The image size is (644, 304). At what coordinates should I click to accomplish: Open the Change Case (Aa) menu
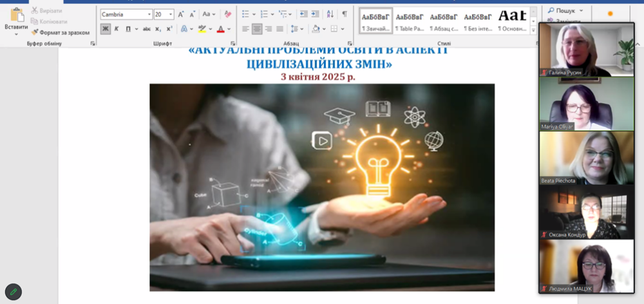[209, 14]
